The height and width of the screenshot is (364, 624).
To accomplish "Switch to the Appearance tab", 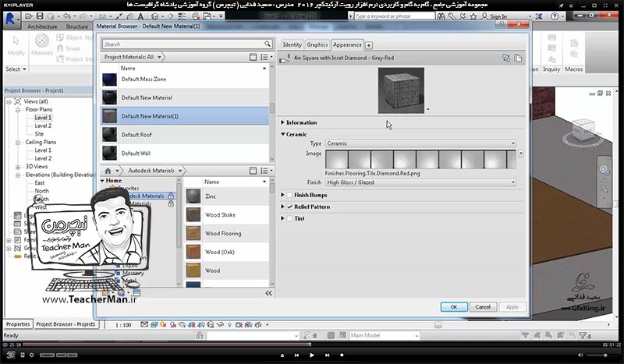I will coord(347,44).
